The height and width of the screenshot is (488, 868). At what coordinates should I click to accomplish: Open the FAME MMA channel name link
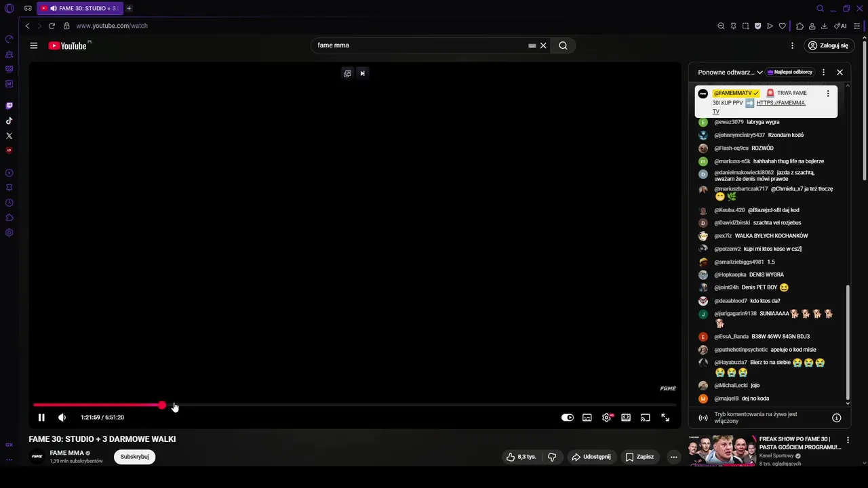pos(66,453)
